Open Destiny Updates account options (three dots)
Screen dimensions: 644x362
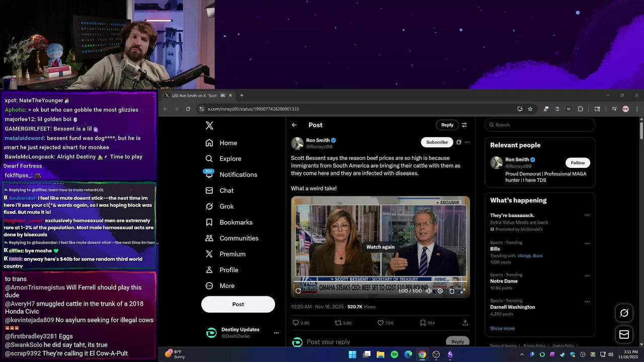pyautogui.click(x=276, y=333)
